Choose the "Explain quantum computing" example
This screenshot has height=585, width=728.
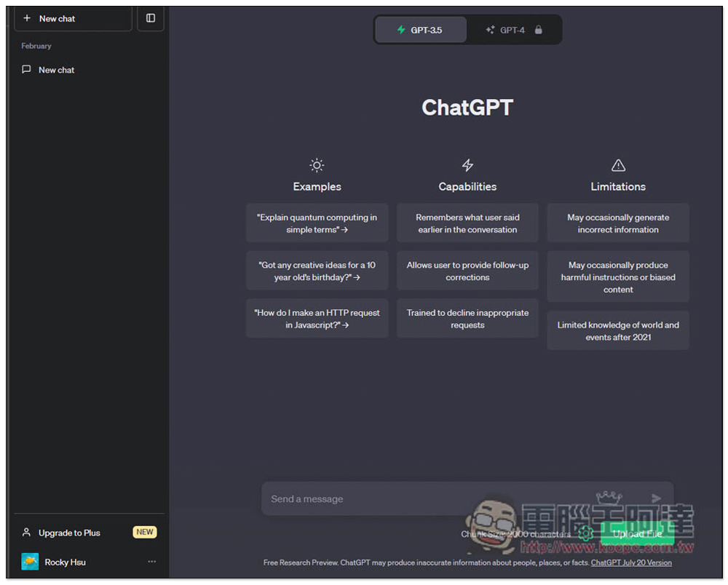[x=317, y=223]
